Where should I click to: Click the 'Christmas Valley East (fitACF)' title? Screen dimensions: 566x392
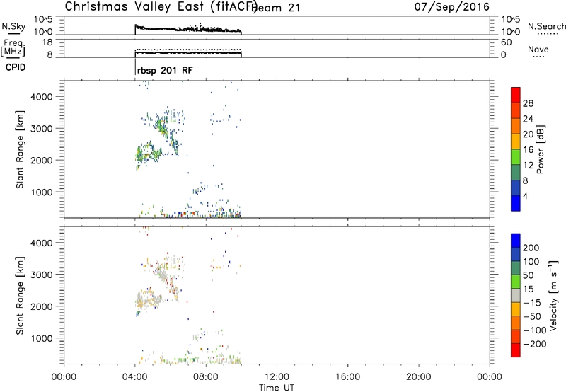(161, 7)
